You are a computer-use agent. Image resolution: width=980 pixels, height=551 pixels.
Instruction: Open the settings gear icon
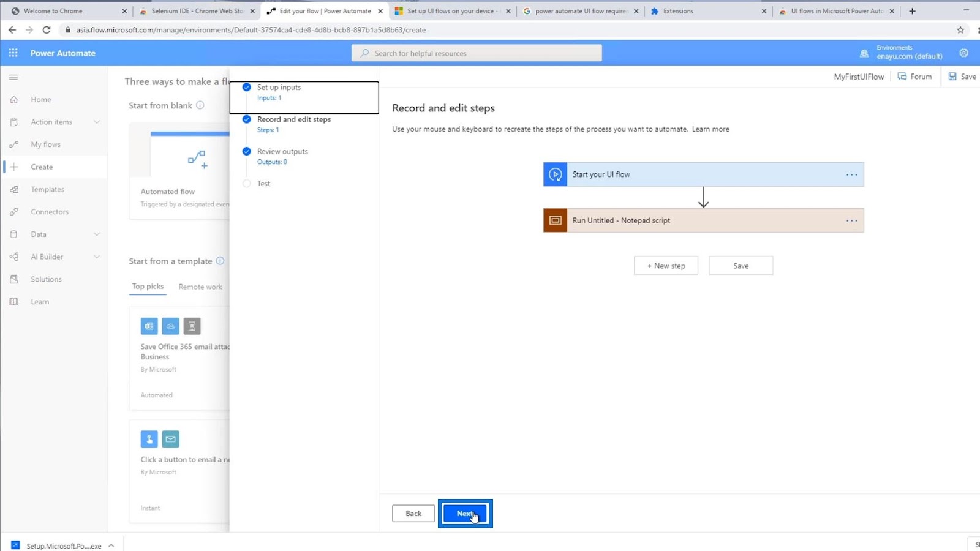click(x=963, y=53)
